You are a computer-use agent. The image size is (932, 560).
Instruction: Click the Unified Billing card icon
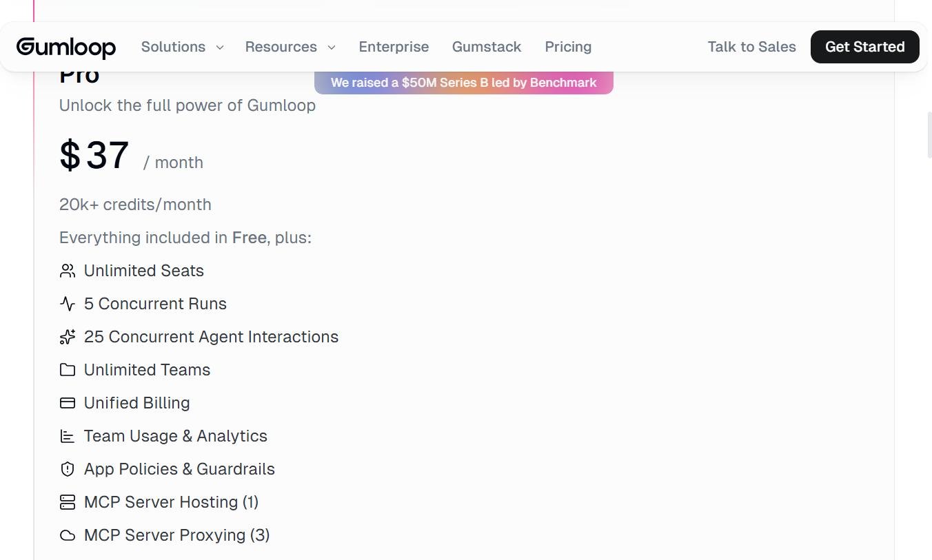(x=68, y=403)
